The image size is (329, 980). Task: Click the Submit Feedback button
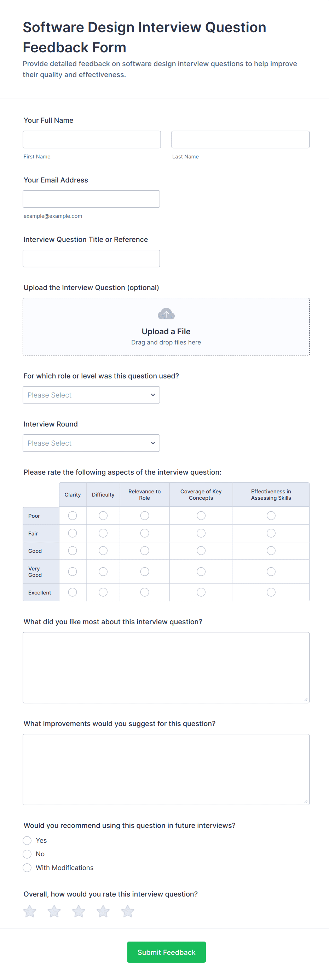tap(166, 952)
